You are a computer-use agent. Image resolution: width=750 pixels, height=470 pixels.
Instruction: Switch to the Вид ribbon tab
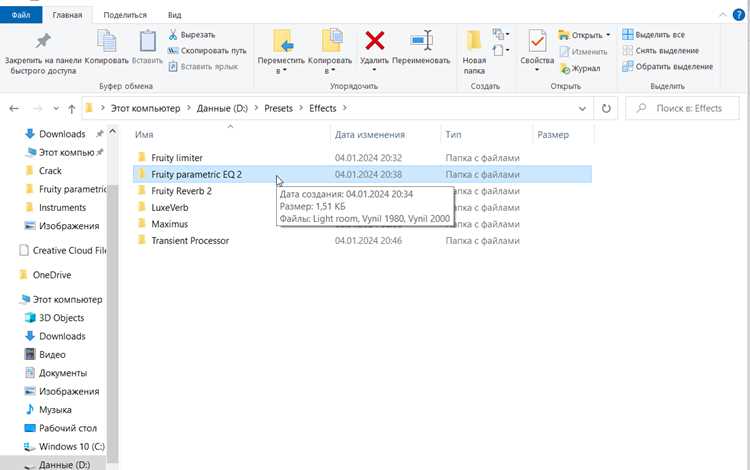pyautogui.click(x=175, y=15)
